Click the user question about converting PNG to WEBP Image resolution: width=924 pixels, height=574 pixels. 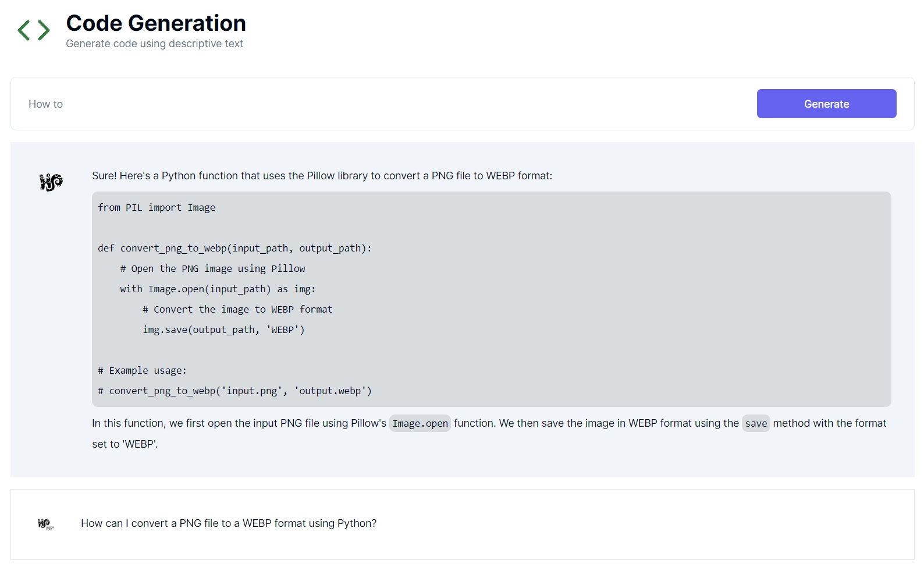click(229, 523)
